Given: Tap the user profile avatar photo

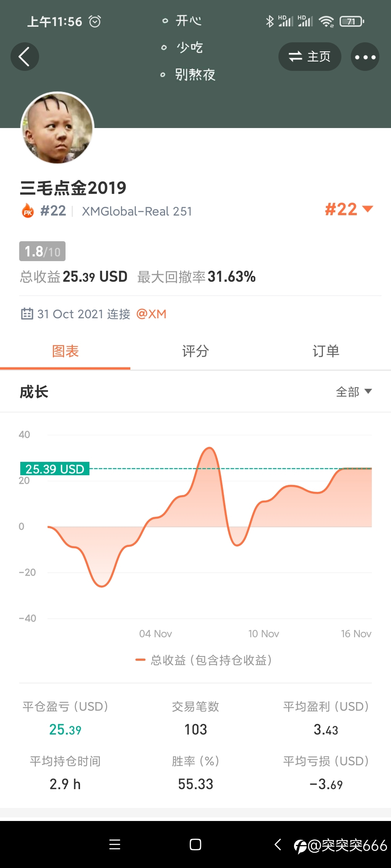Looking at the screenshot, I should pos(57,127).
